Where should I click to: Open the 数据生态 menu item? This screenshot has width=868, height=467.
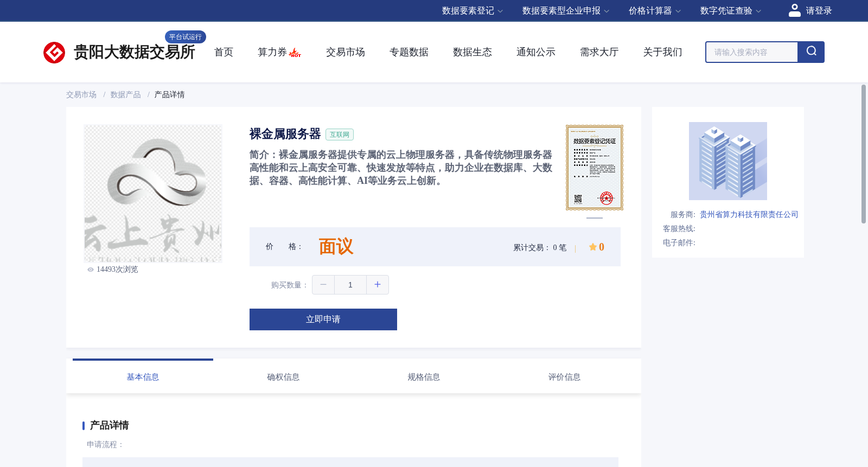[x=473, y=52]
